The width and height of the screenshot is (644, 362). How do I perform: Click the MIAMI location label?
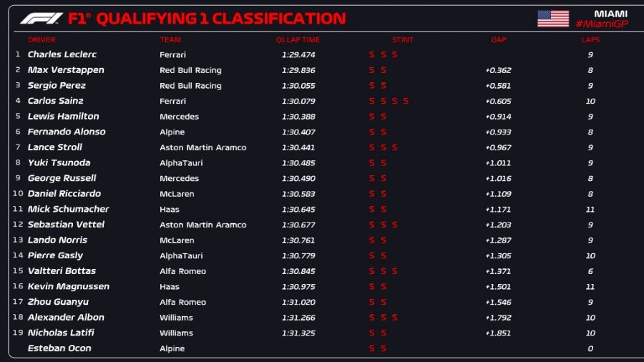[x=610, y=14]
